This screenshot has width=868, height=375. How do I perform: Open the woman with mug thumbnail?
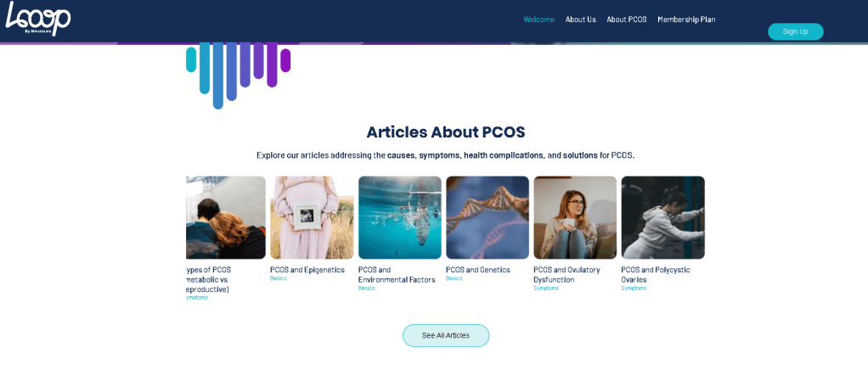pos(575,217)
